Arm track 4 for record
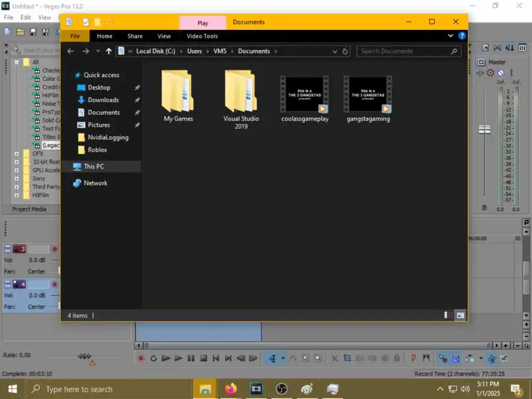The image size is (532, 399). [54, 284]
